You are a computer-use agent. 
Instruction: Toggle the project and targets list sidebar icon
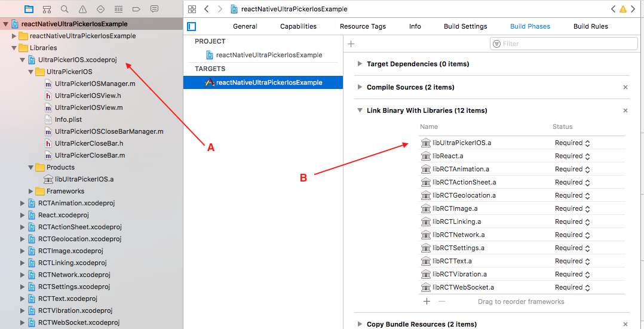point(191,26)
